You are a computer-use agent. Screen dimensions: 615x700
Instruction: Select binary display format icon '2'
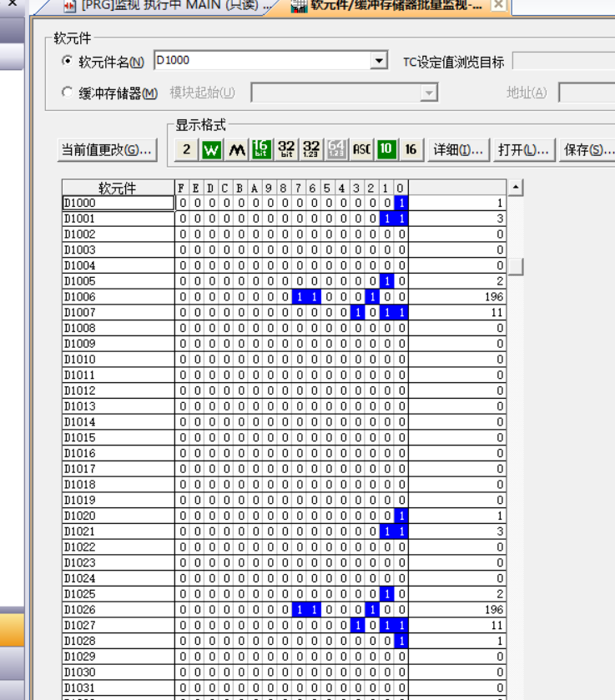(187, 150)
